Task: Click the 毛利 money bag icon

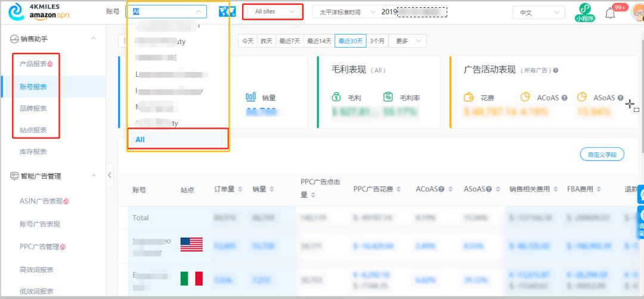Action: click(x=336, y=98)
